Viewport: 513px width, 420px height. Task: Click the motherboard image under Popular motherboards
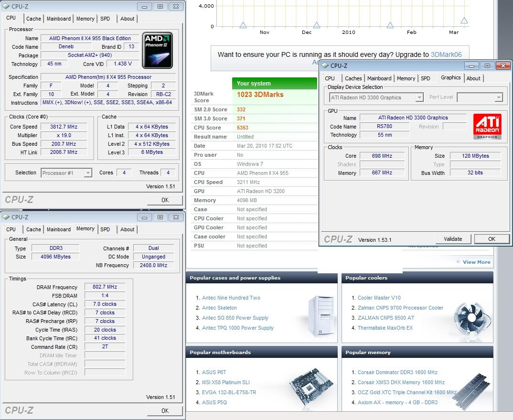(x=311, y=388)
